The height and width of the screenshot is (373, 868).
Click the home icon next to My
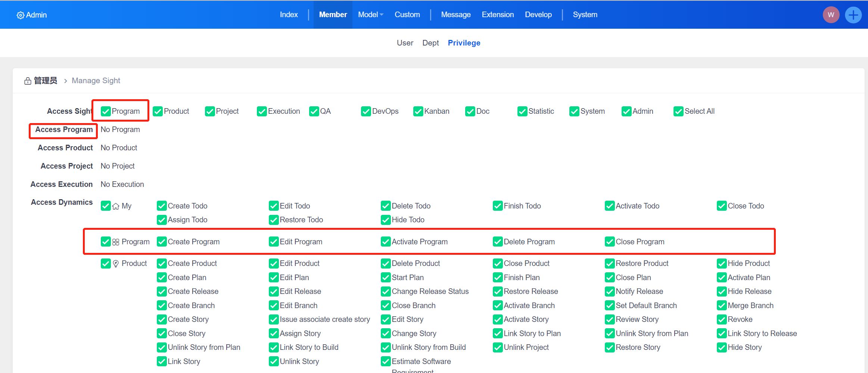[x=116, y=206]
